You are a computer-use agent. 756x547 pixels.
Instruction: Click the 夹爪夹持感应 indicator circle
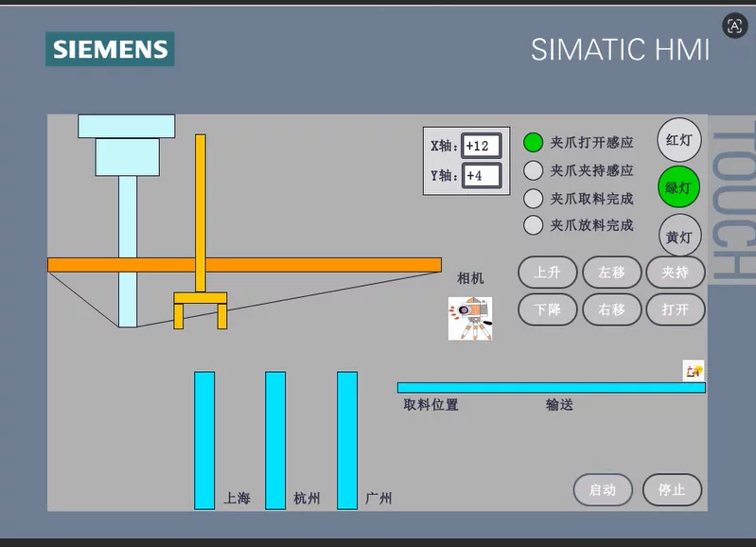tap(534, 170)
